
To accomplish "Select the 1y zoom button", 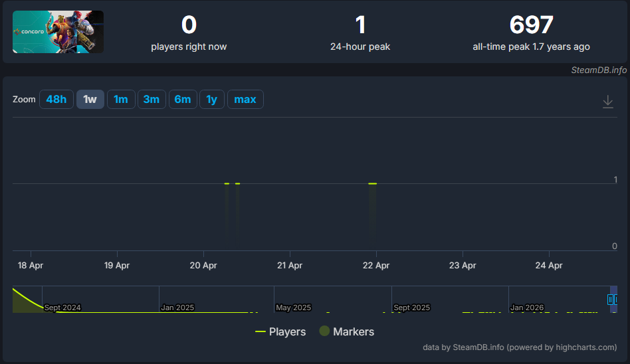I will [x=212, y=99].
